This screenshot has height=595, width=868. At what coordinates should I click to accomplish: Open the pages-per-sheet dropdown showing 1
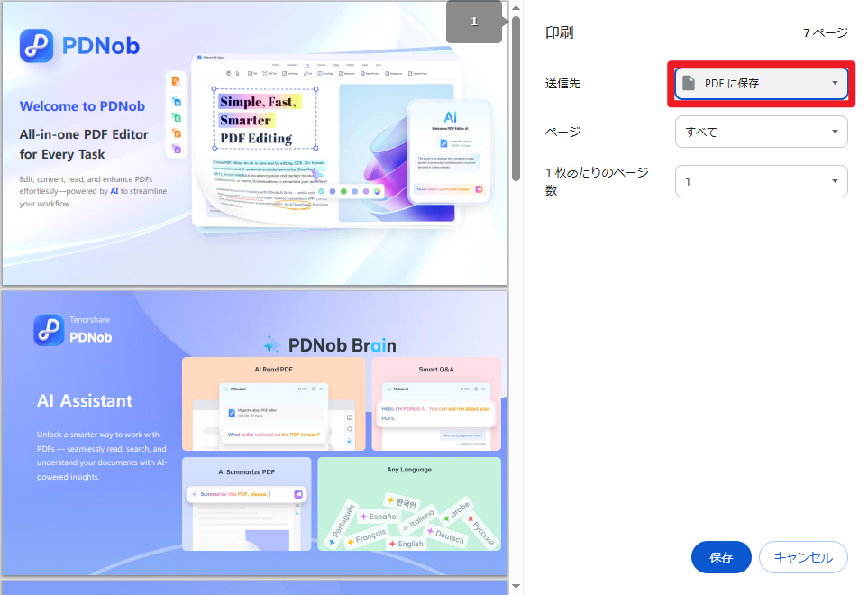coord(761,181)
